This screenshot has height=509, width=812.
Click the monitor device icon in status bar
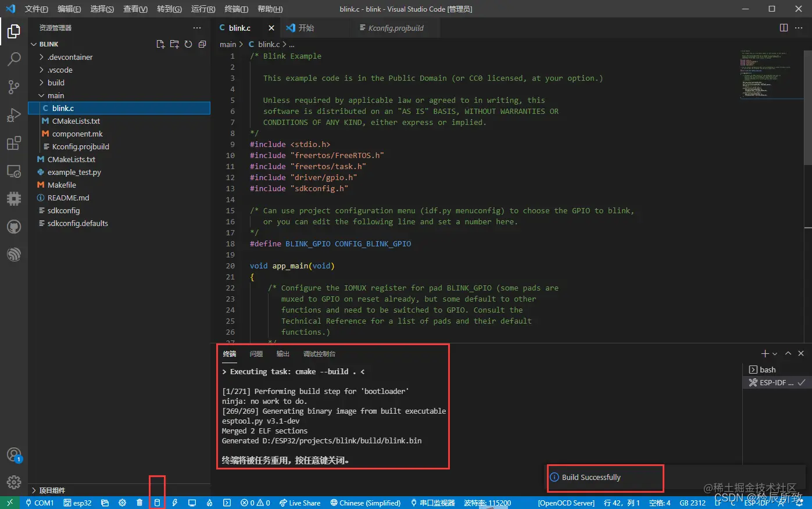pyautogui.click(x=192, y=503)
